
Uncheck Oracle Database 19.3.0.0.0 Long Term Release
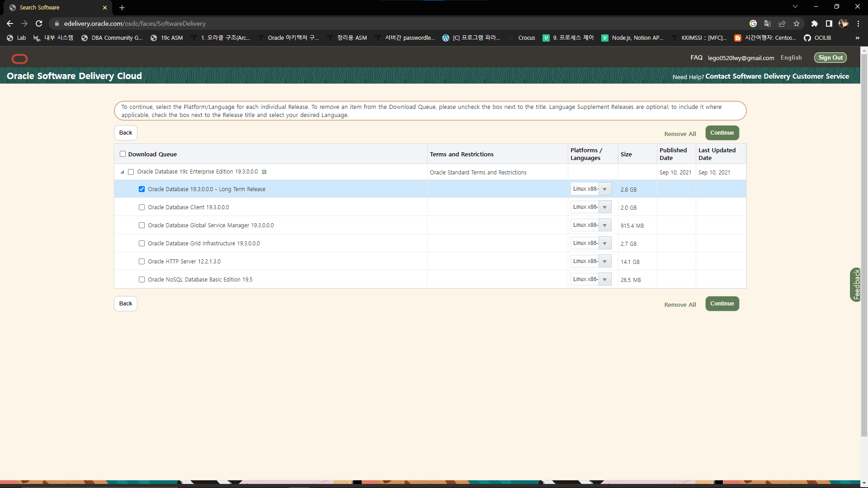142,189
